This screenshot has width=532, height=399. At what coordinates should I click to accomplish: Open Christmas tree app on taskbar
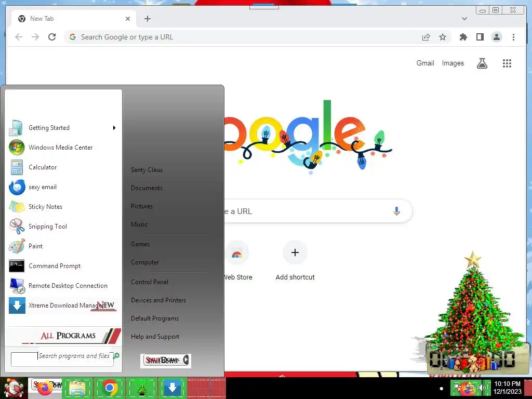pos(141,388)
